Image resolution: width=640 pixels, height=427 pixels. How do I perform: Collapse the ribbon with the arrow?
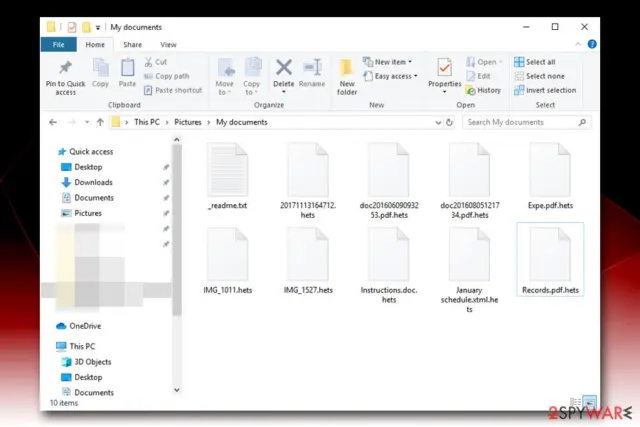578,44
